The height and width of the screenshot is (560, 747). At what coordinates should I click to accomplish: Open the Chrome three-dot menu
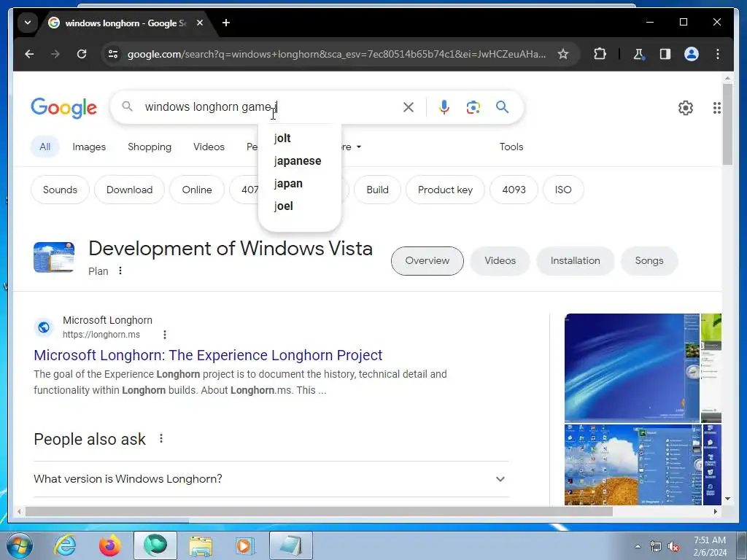pos(718,54)
